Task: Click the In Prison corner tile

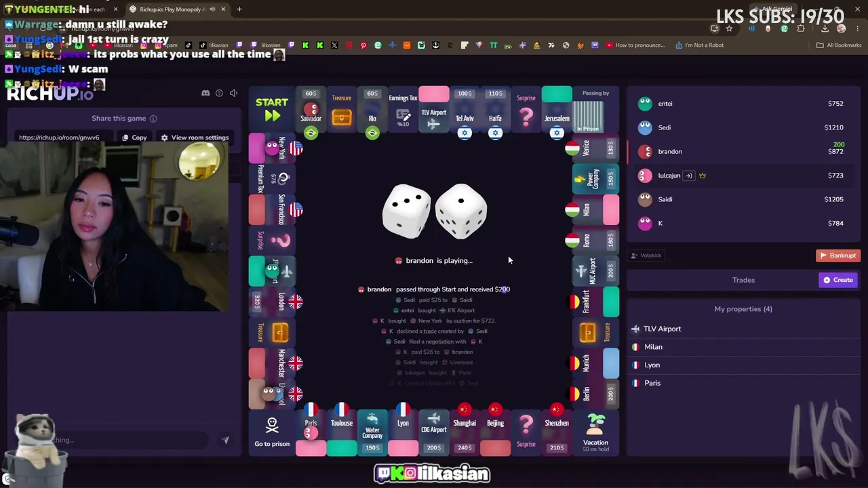Action: coord(596,109)
